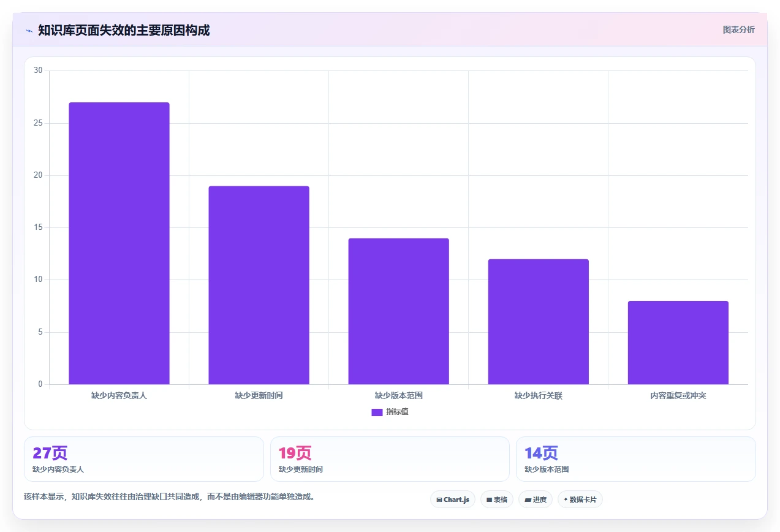Screen dimensions: 780x532
Task: Click the lightning icon beside the chart title
Action: point(29,31)
